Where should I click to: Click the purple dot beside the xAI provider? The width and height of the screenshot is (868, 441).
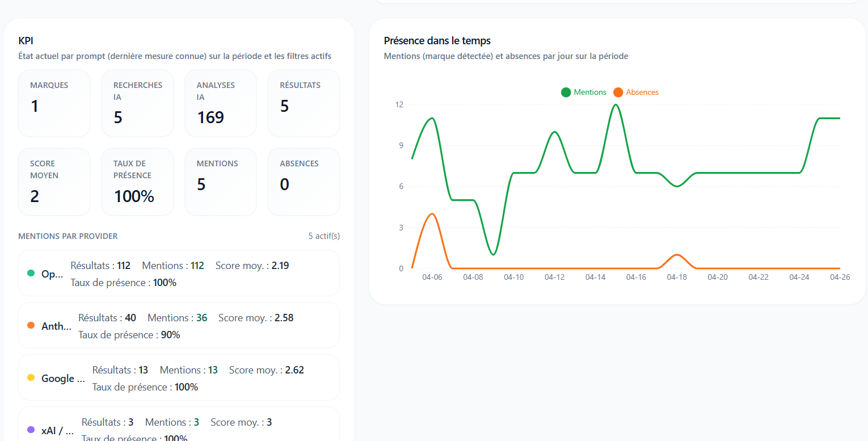coord(31,430)
